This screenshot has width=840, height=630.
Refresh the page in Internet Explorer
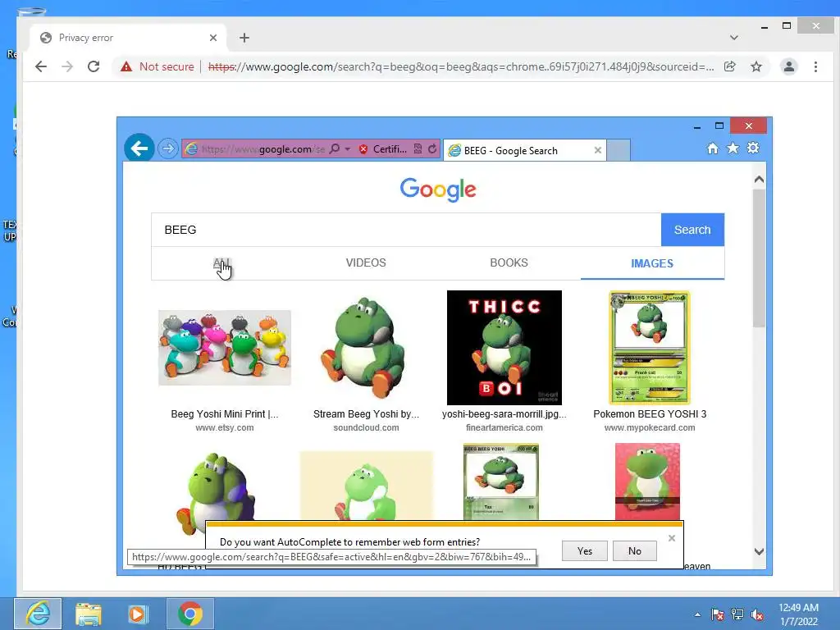pos(432,149)
